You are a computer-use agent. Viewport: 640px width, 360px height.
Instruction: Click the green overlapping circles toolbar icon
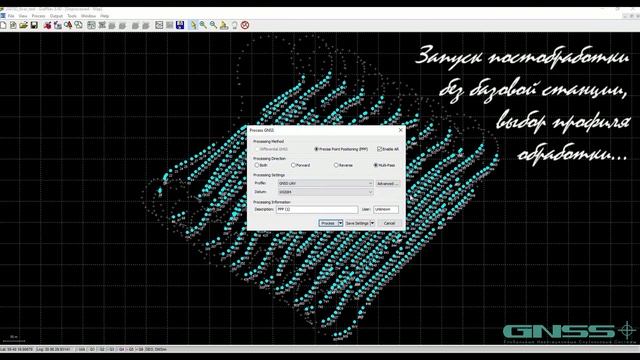pos(78,25)
